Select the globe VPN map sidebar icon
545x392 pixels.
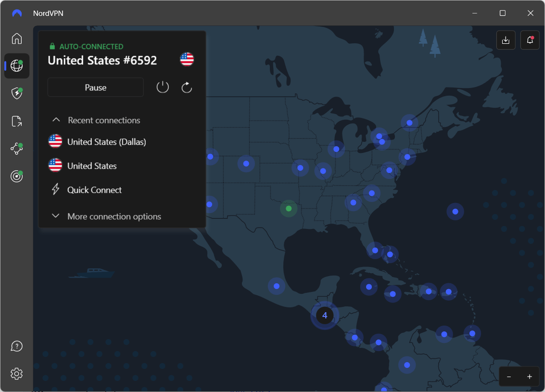pos(17,65)
